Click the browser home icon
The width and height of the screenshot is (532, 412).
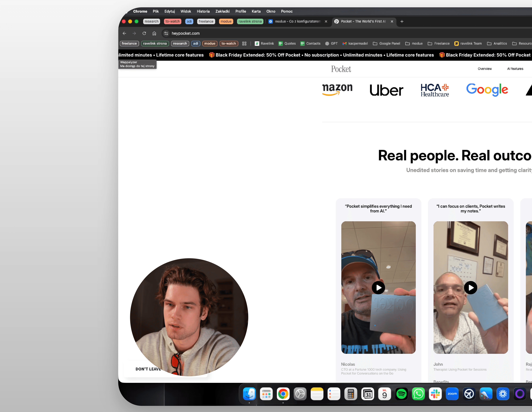[154, 33]
